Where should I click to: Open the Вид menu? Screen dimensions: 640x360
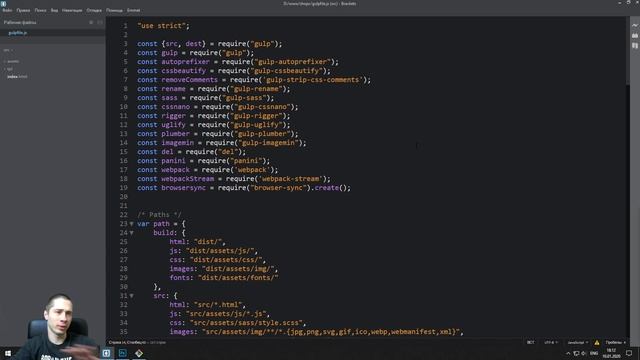54,10
